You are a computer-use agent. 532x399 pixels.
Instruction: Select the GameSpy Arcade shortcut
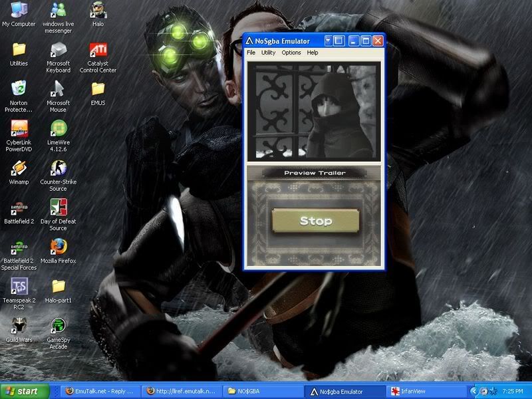[59, 334]
